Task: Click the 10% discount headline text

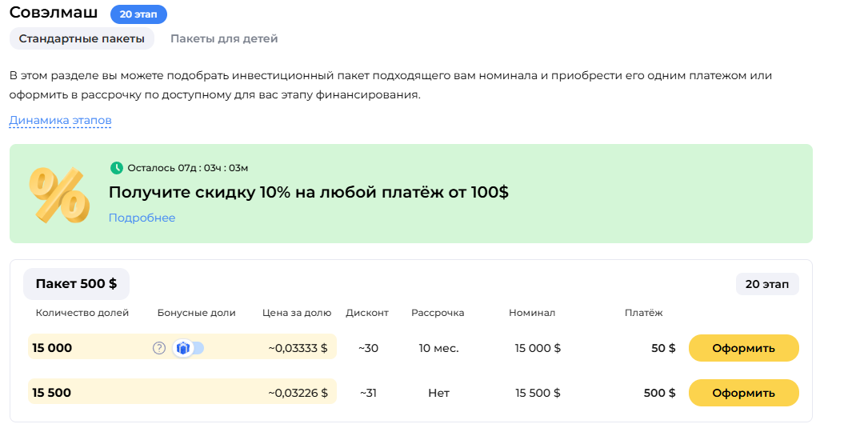Action: point(309,193)
